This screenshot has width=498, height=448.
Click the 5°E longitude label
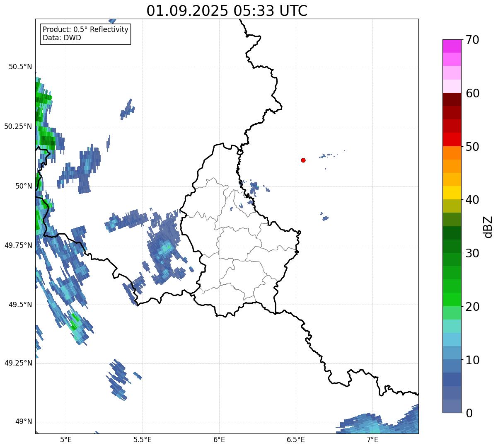[x=66, y=439]
